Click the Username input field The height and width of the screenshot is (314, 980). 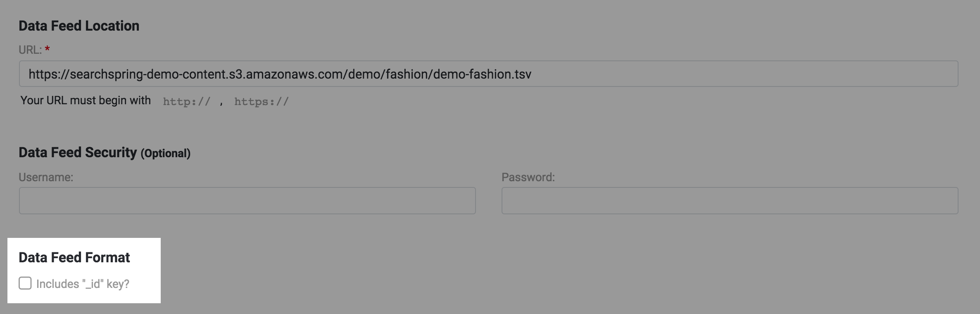247,201
